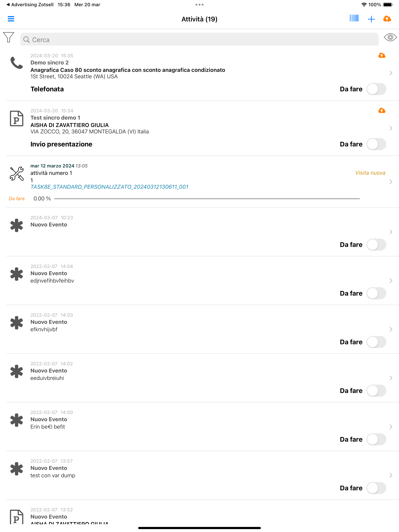Click the 0.00 % progress bar
Screen dimensions: 399x532
coord(207,199)
